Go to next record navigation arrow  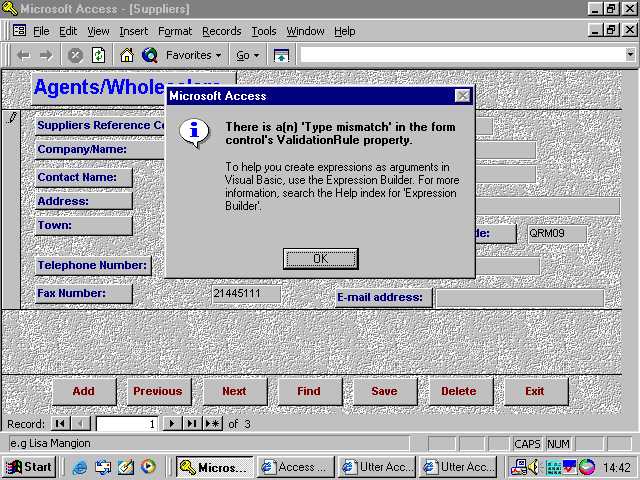(x=172, y=424)
